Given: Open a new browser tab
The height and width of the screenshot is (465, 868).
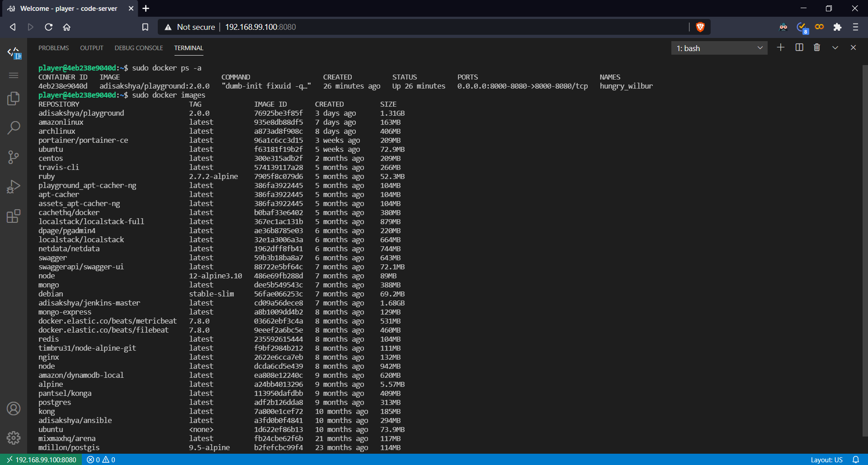Looking at the screenshot, I should [146, 9].
